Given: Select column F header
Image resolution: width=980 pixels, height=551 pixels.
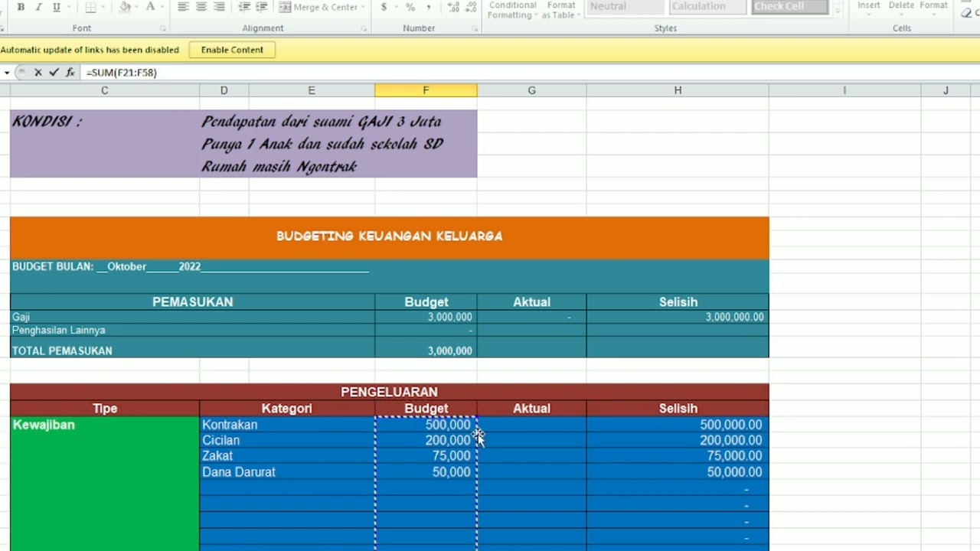Looking at the screenshot, I should [426, 90].
